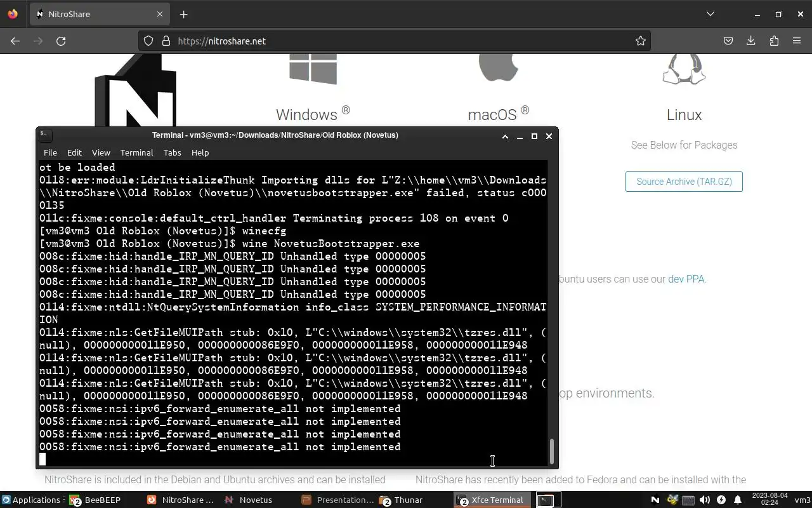Image resolution: width=812 pixels, height=508 pixels.
Task: Go back using the browser back arrow
Action: (x=15, y=41)
